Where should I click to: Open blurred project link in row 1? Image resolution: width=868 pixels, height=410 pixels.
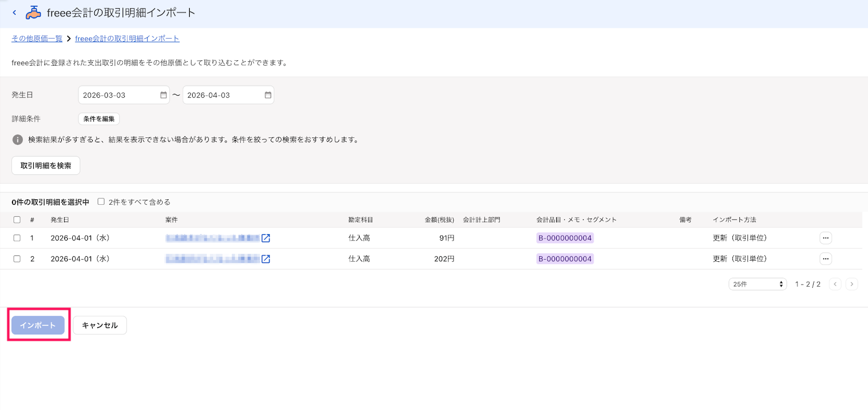(213, 238)
